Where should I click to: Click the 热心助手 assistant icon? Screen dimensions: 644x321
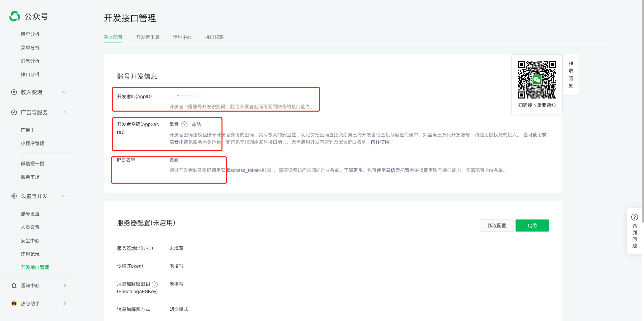[x=14, y=303]
